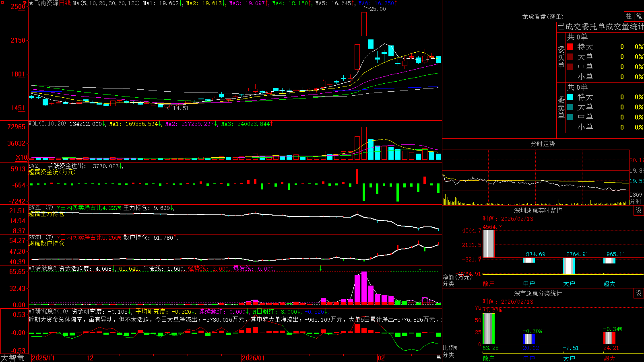Click teal 中单 sell-order color swatch
Viewport: 644px width, 362px height.
click(x=570, y=117)
